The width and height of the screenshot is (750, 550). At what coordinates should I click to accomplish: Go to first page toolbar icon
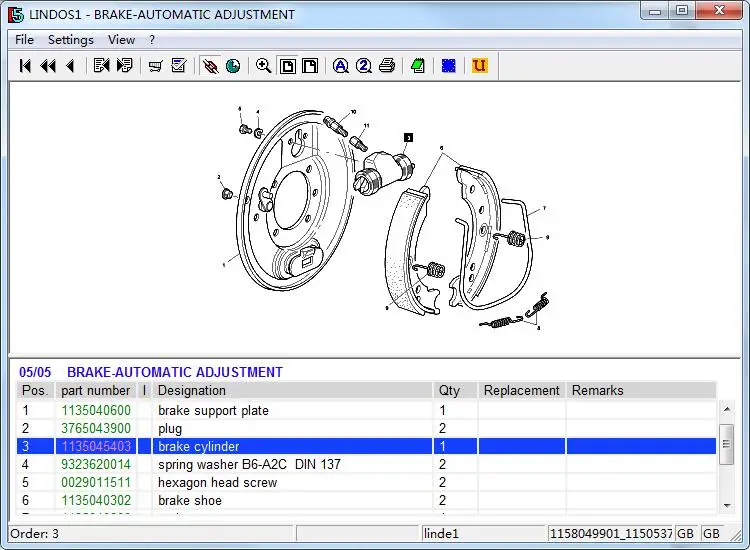[25, 66]
